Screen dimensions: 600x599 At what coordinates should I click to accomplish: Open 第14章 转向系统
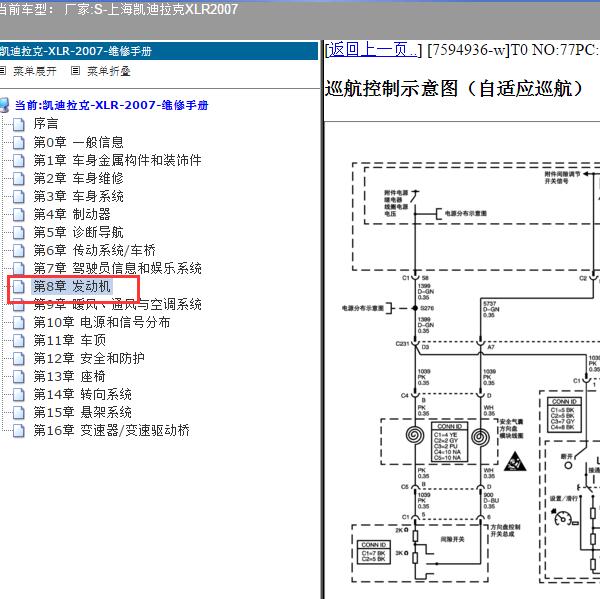82,394
